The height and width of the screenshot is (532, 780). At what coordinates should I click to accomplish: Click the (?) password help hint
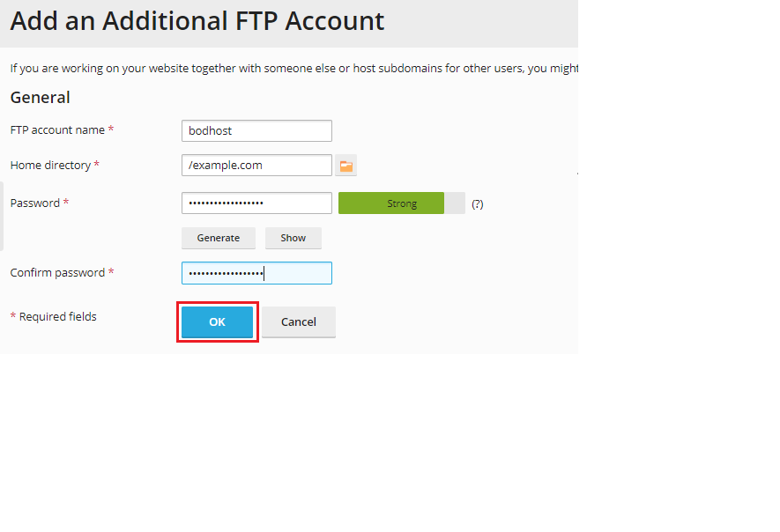pyautogui.click(x=477, y=203)
